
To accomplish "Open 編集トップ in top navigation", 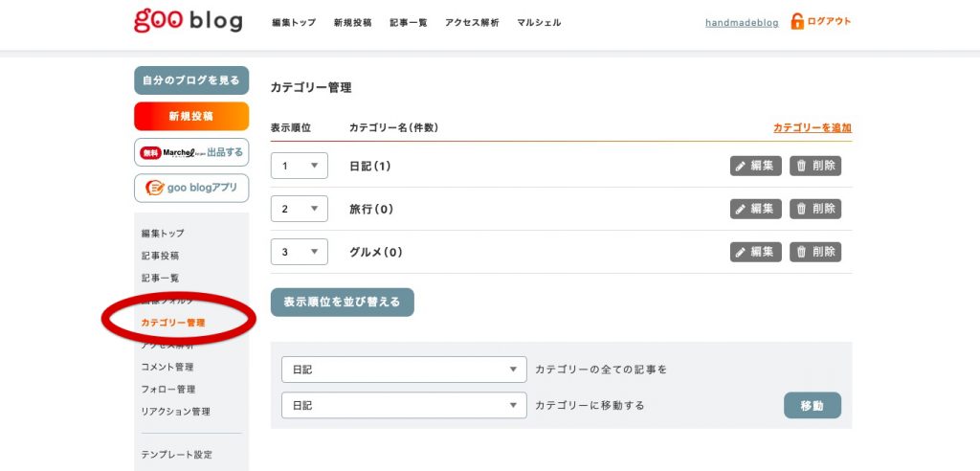I will point(294,23).
